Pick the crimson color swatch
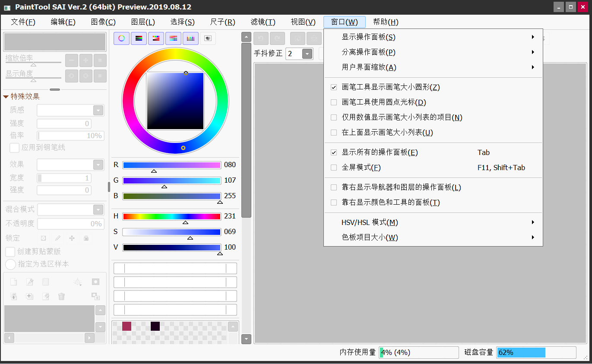Image resolution: width=592 pixels, height=364 pixels. [127, 326]
